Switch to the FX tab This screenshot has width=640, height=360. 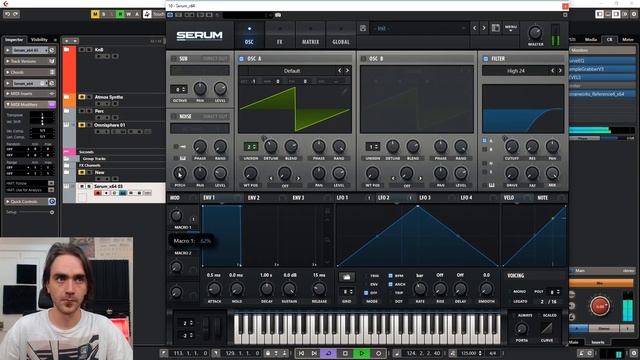pos(280,36)
